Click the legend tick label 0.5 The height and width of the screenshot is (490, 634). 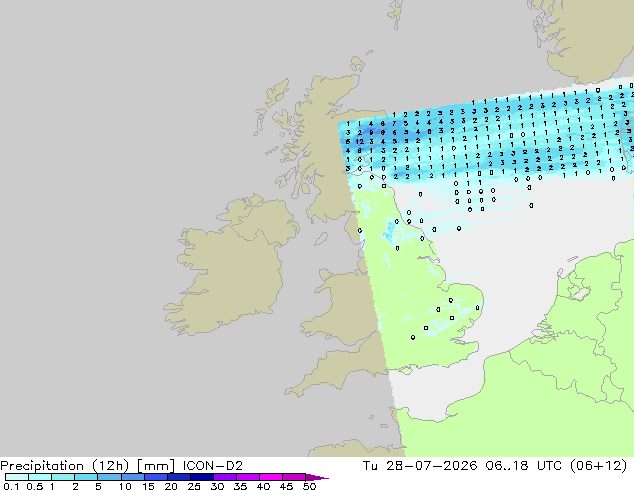click(x=35, y=486)
